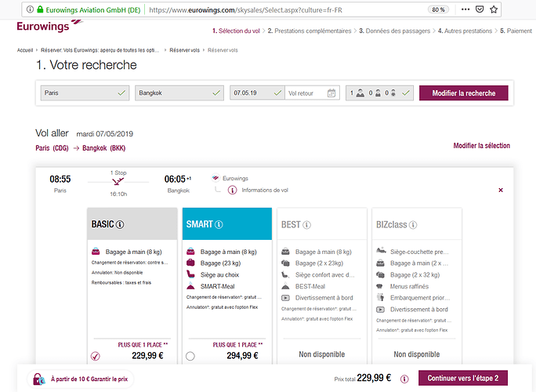Open the passenger count selector

379,93
